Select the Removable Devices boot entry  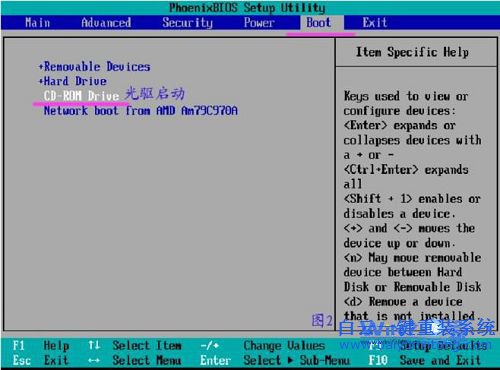[97, 67]
